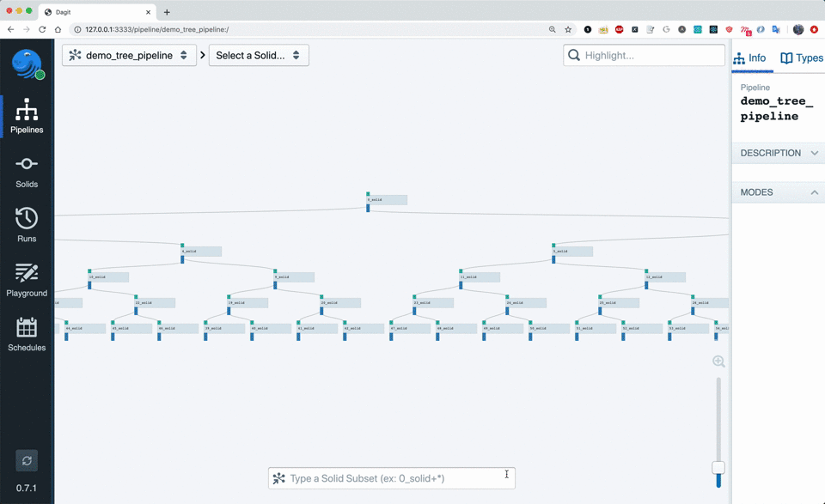825x504 pixels.
Task: Select the 19_solid node
Action: (247, 303)
